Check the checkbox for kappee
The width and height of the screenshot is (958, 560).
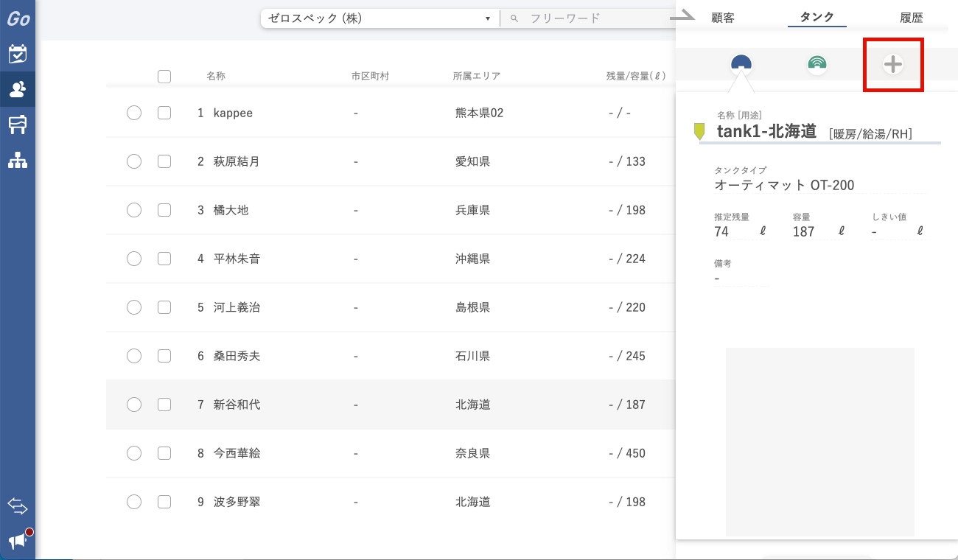tap(164, 113)
